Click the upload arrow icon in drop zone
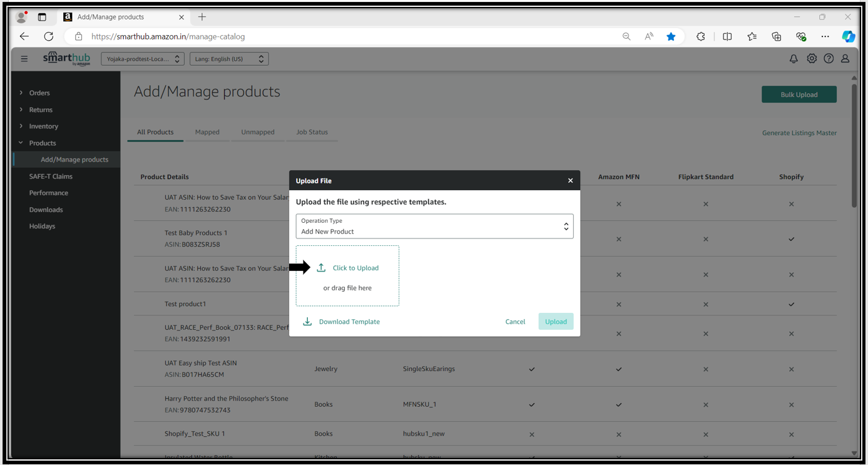868x465 pixels. [321, 268]
